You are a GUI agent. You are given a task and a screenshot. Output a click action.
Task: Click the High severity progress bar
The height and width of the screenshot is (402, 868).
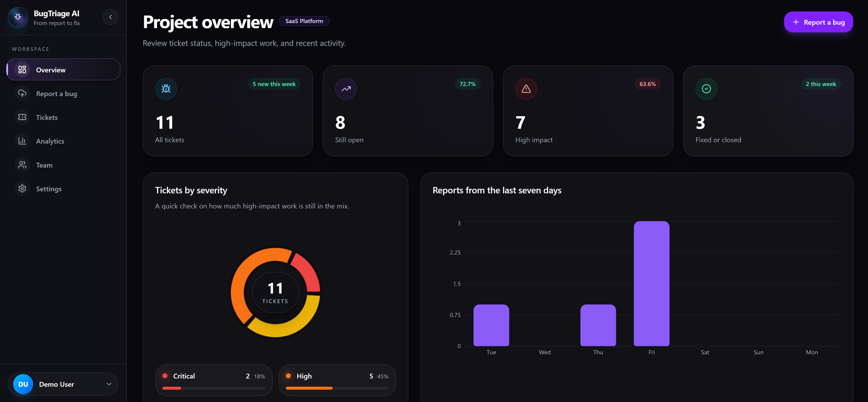pos(337,388)
